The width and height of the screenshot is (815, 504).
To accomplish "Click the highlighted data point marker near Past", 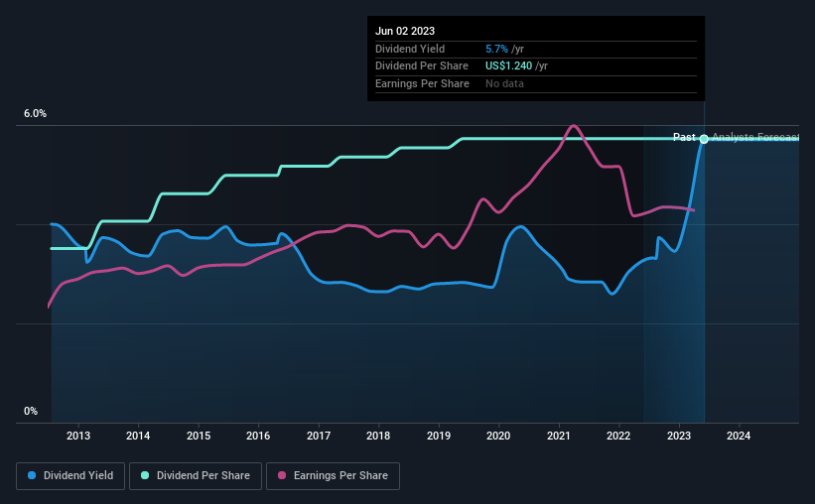I will (704, 139).
